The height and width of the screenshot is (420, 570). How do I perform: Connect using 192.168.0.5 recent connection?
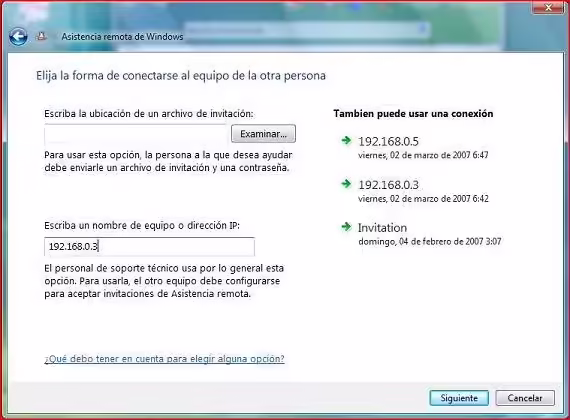[x=388, y=141]
